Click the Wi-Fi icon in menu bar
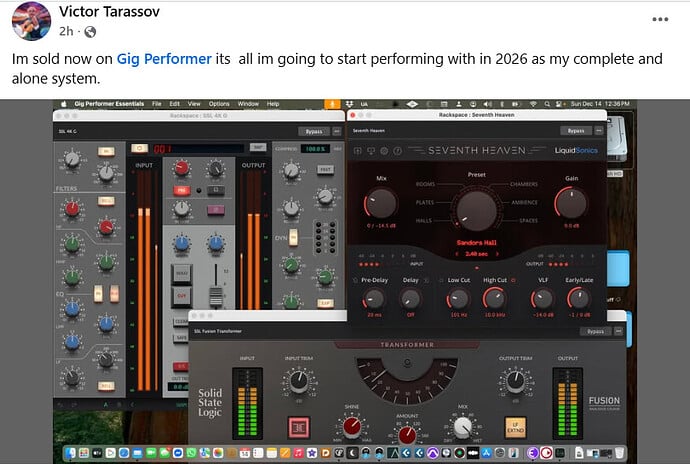 tap(532, 104)
